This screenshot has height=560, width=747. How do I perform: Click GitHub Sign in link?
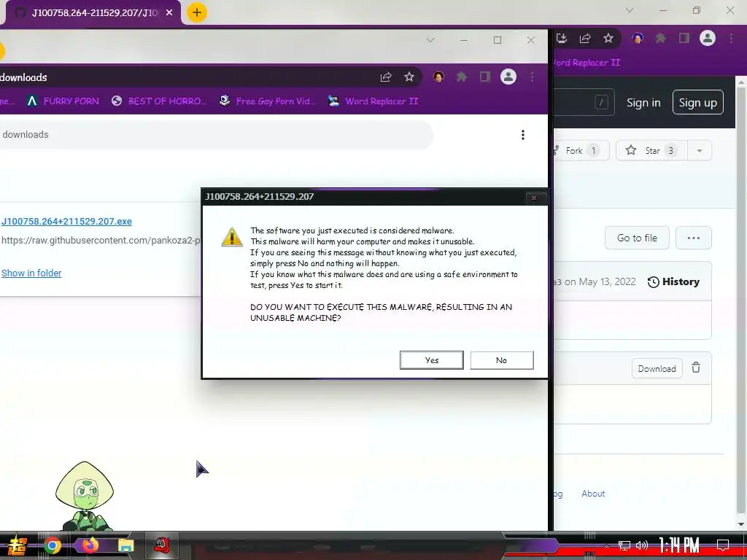point(643,102)
